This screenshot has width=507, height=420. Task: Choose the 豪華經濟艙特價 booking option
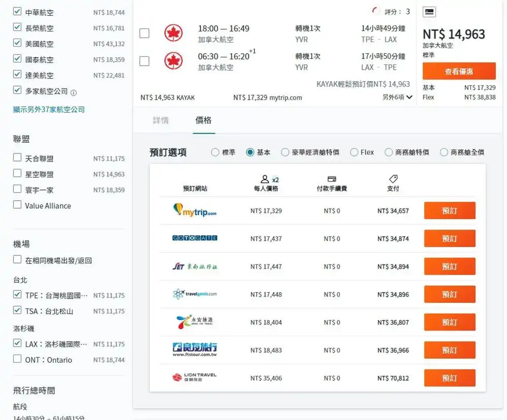coord(285,152)
